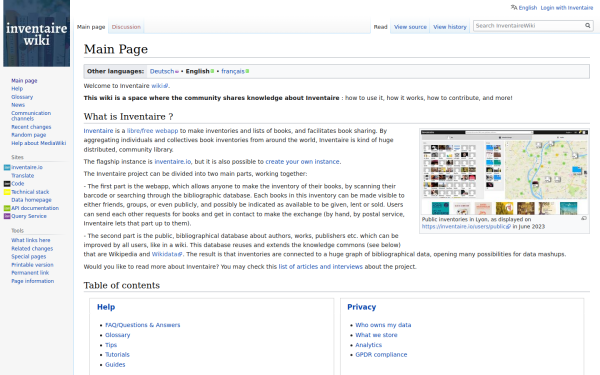Open the Inventaire link starting the paragraph

tap(98, 131)
